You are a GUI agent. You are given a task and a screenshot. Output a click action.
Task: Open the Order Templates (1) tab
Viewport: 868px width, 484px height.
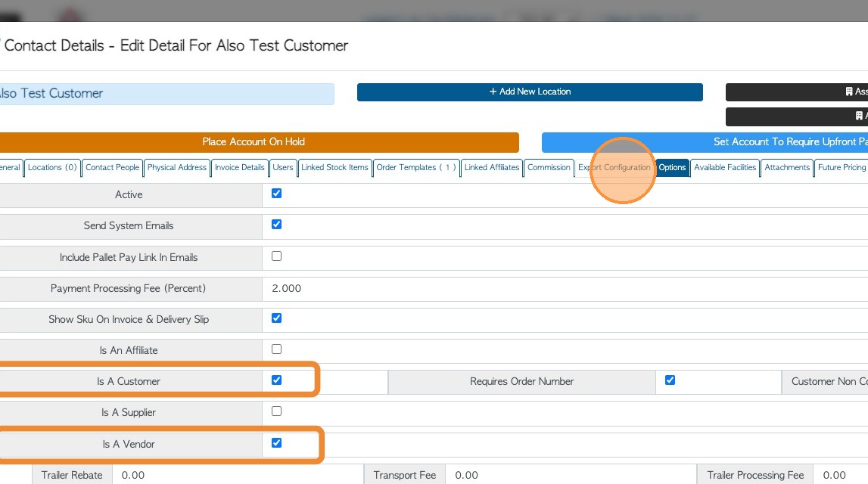click(416, 168)
